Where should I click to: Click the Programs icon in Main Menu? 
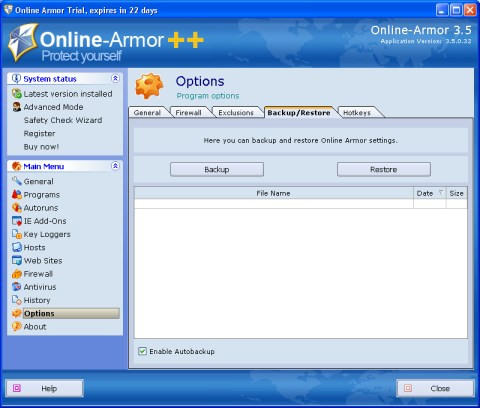[x=17, y=194]
